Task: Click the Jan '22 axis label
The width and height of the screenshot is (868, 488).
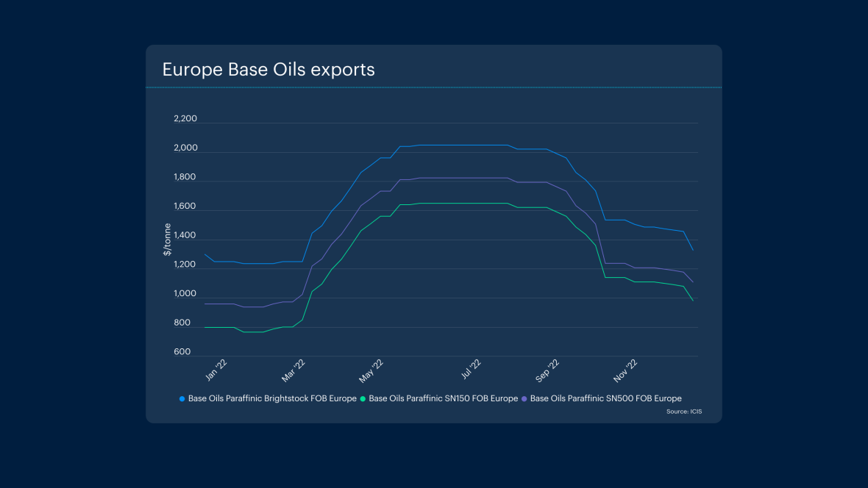Action: point(217,367)
